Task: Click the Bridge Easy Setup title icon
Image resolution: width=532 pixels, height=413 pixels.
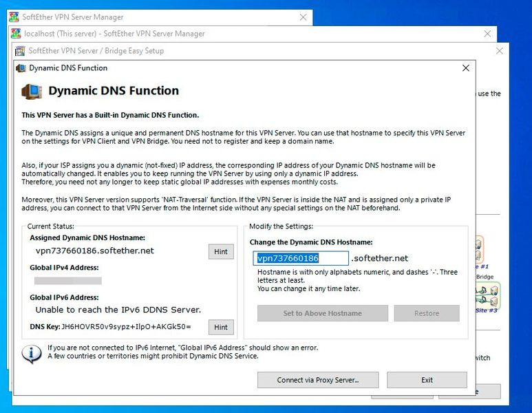Action: (20, 51)
